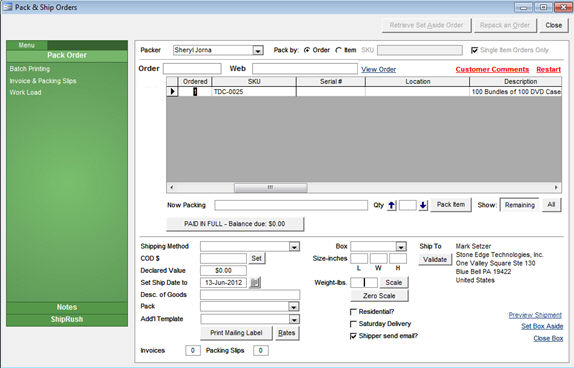This screenshot has width=574, height=368.
Task: Click the record selector arrow for row TDC-0025
Action: pos(172,92)
